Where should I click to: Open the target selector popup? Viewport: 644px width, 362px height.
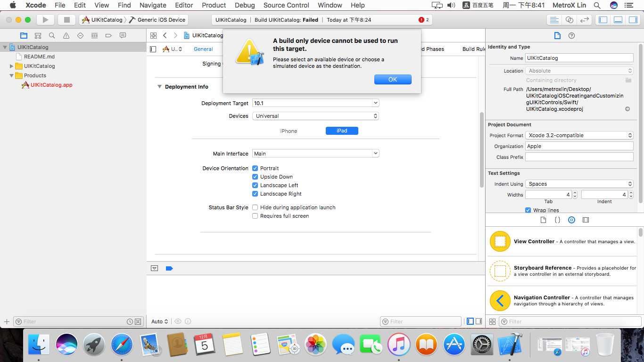(172, 49)
